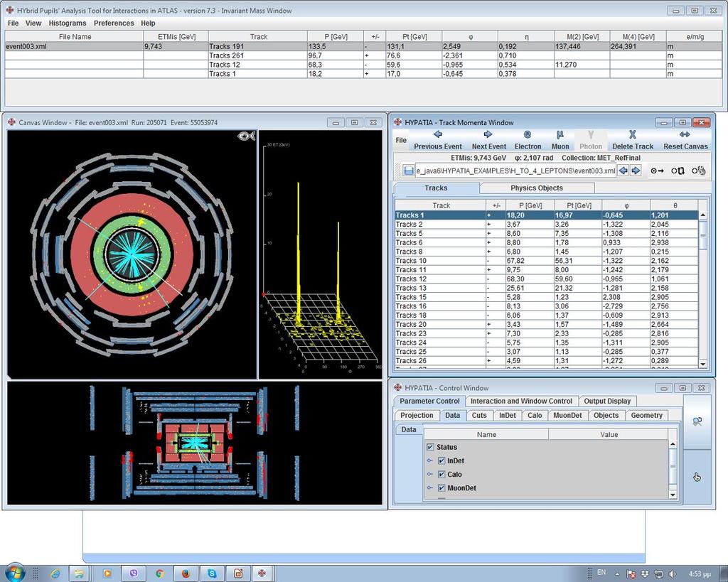
Task: Go to Previous Event in Track Momenta toolbar
Action: pos(438,140)
